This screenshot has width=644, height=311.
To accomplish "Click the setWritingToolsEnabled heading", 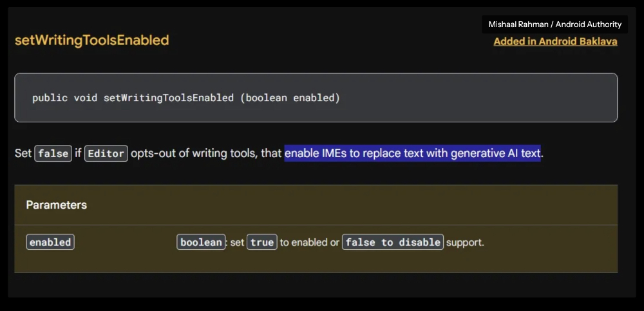I will coord(92,41).
